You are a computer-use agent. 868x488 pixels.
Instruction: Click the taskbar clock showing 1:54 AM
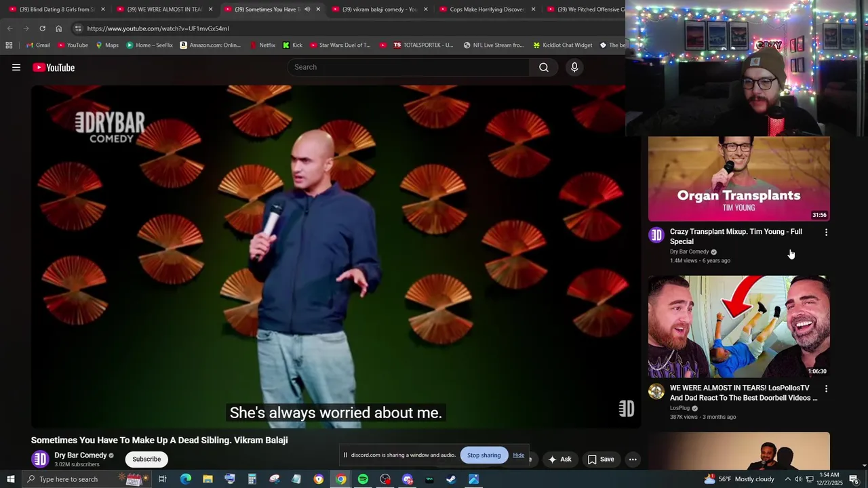(x=831, y=479)
